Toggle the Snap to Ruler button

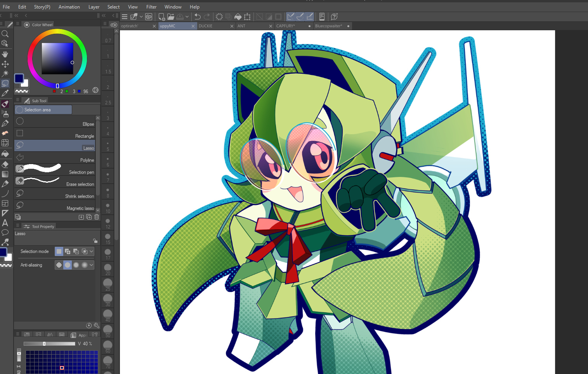point(290,17)
